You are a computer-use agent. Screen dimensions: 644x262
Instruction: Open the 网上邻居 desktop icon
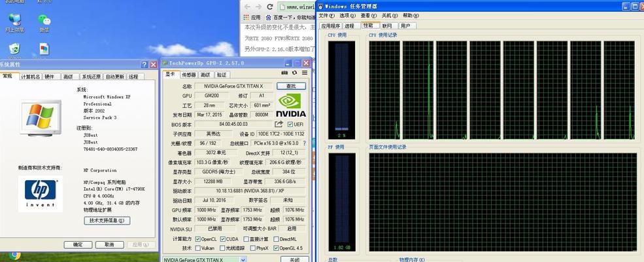point(15,23)
